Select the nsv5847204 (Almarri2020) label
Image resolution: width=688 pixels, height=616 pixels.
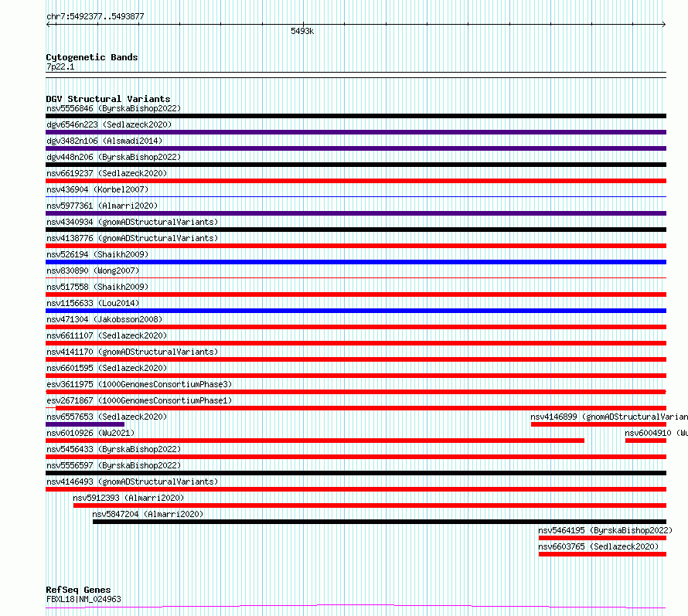click(148, 514)
